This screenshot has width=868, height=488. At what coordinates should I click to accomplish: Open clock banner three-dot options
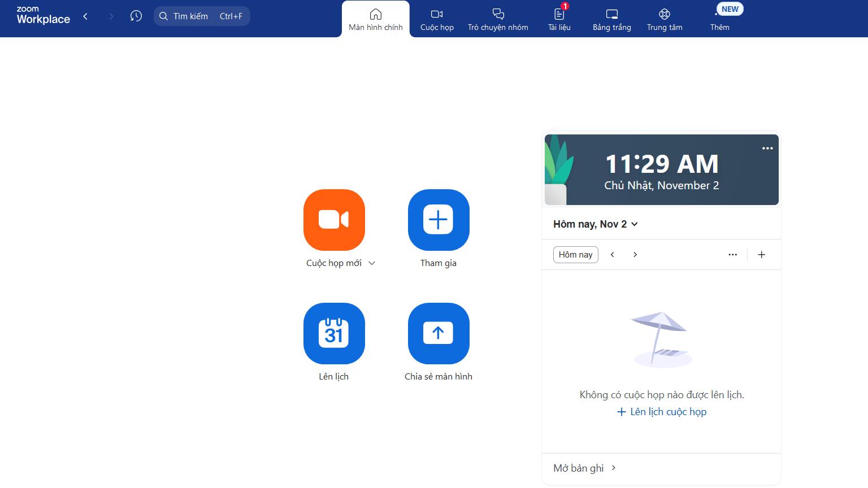[x=767, y=149]
